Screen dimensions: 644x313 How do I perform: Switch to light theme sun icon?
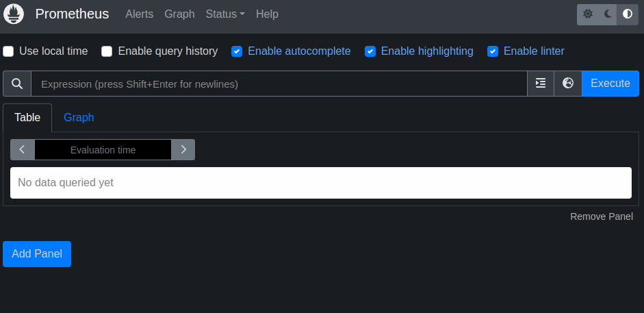coord(587,14)
